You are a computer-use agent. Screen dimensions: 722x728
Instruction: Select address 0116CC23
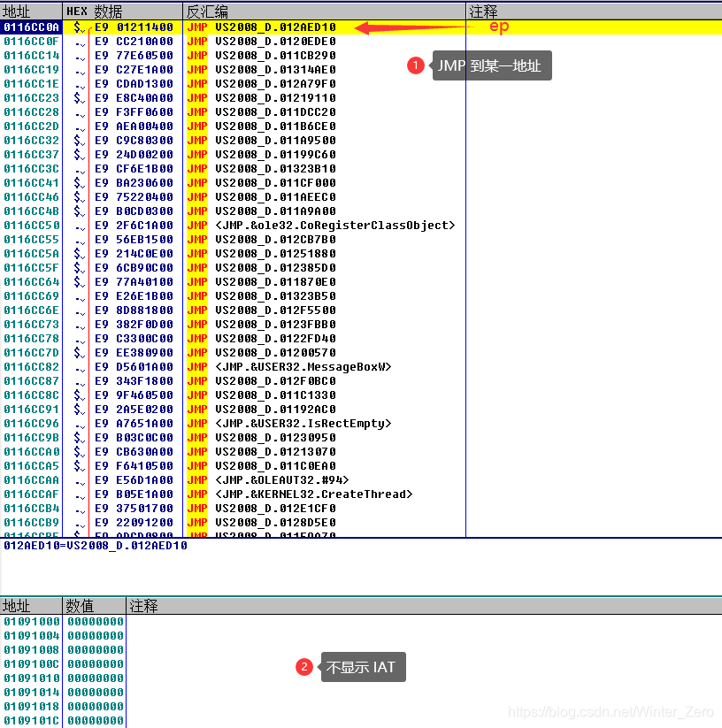[x=32, y=98]
